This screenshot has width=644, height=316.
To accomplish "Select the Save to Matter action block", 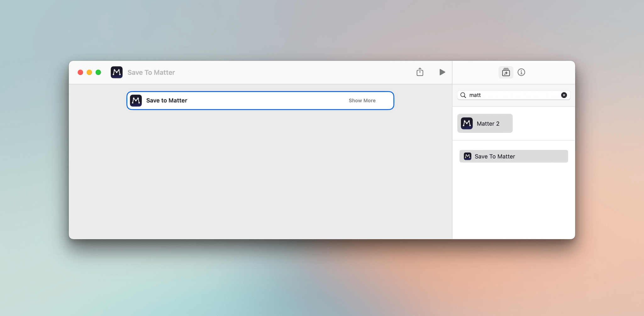I will pyautogui.click(x=260, y=101).
